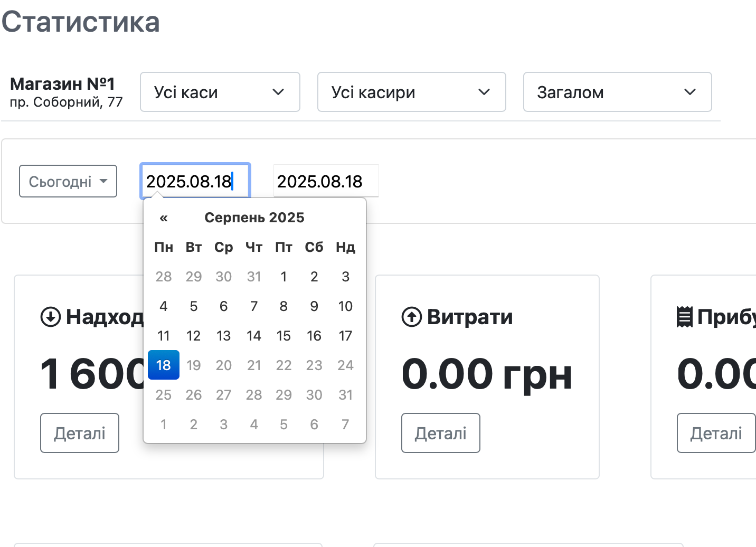Open the Сьогодні period dropdown
Viewport: 756px width, 547px height.
[x=68, y=181]
